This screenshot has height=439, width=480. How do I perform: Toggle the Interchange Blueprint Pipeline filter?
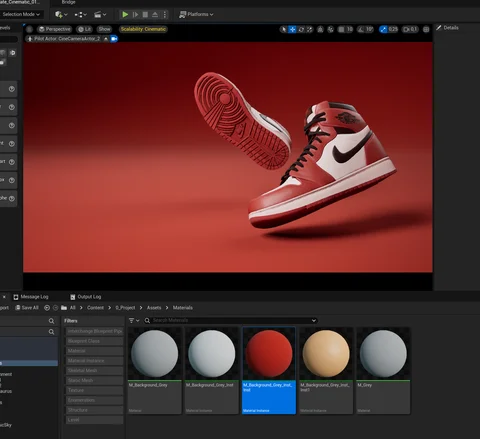94,331
